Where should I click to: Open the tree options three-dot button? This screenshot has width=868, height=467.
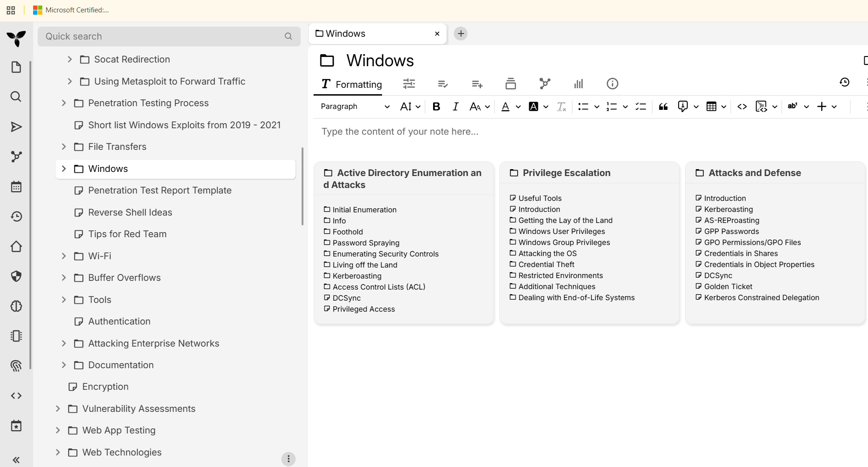(x=288, y=459)
